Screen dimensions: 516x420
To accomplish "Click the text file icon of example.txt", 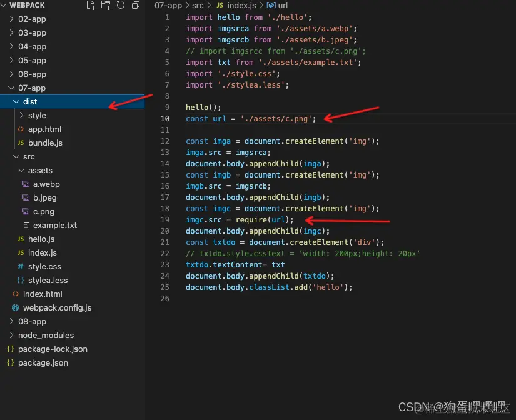I will coord(26,225).
